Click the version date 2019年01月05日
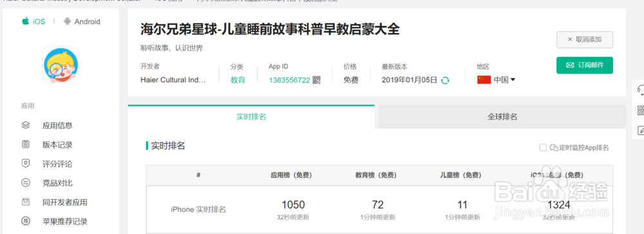Screen dimensions: 644x234 tap(410, 80)
